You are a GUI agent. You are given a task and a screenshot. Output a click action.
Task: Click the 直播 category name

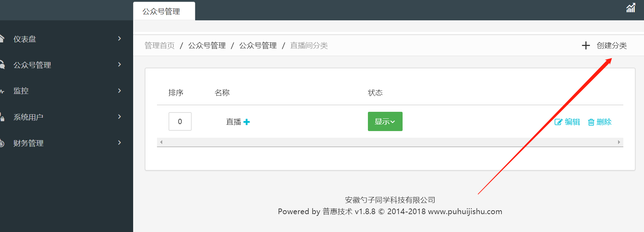pos(234,122)
